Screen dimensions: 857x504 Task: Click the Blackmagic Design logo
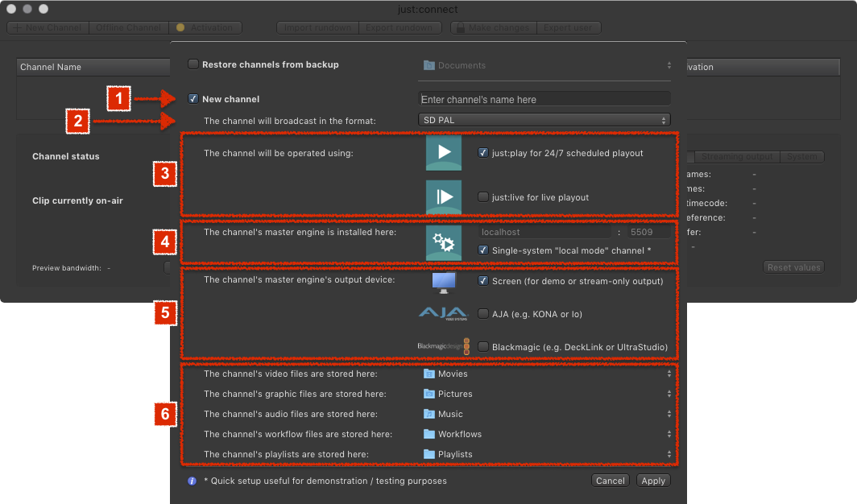point(443,346)
